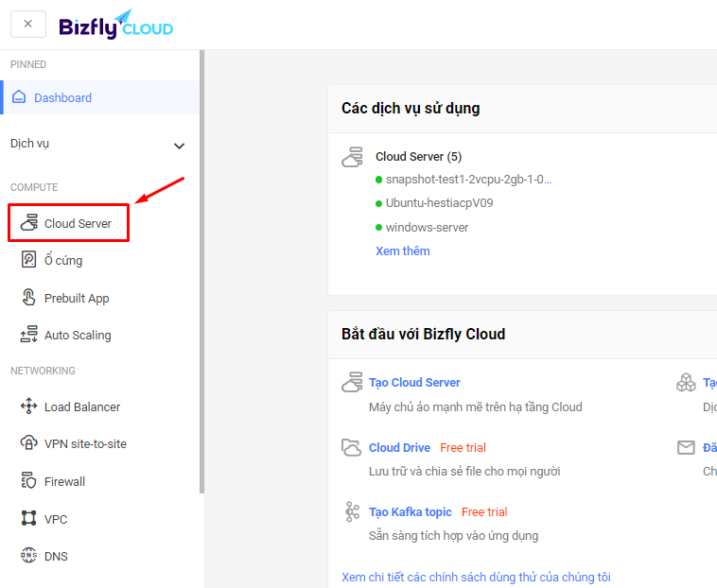Click the Cloud Server (5) service icon
Screen dimensions: 717x588
352,157
